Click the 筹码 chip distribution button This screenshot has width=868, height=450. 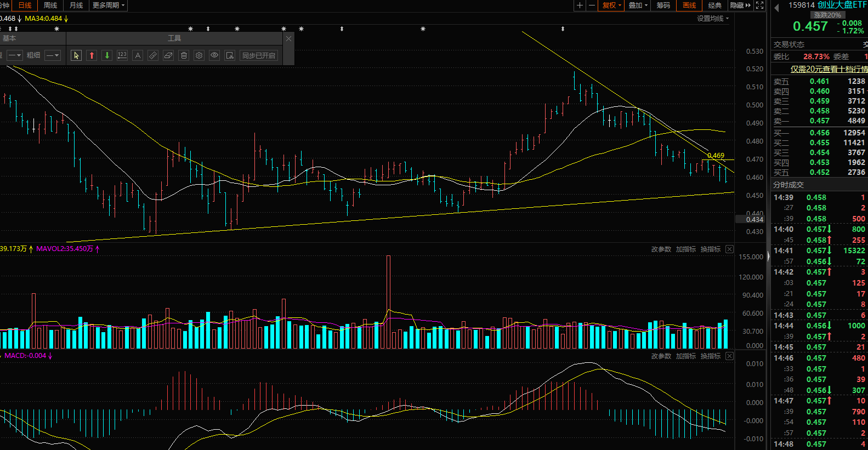tap(663, 5)
